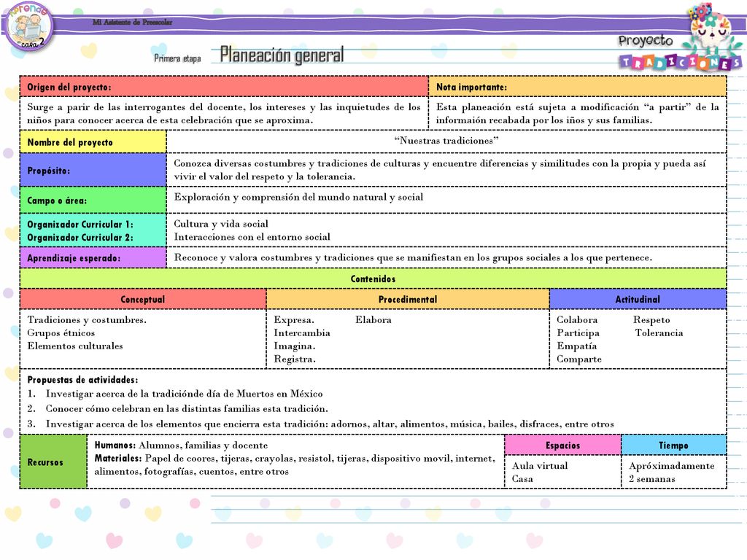Click "Colabora" in the Actitudinal column

pyautogui.click(x=578, y=319)
